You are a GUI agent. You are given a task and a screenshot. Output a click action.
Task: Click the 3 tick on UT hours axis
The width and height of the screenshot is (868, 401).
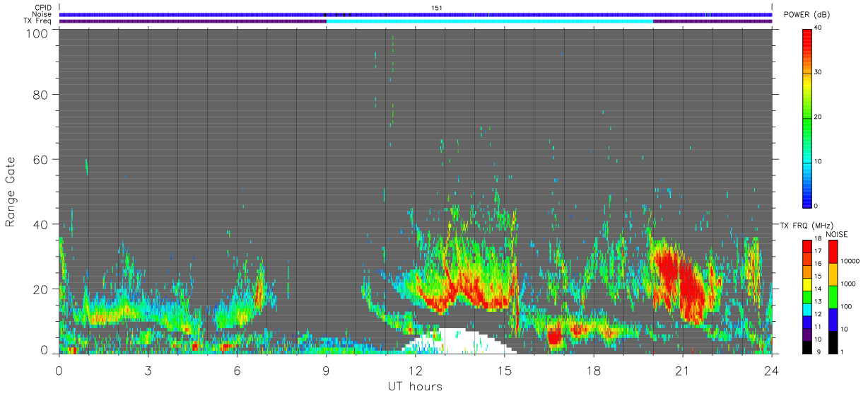point(148,371)
